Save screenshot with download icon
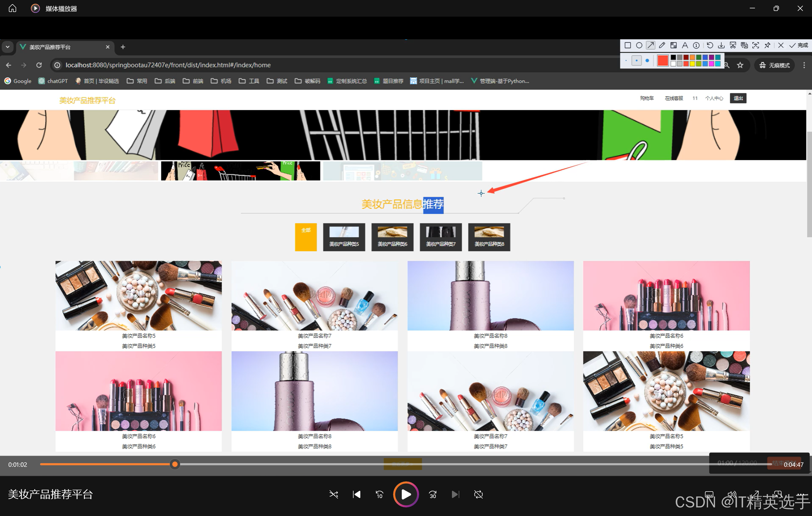This screenshot has width=812, height=516. [721, 45]
